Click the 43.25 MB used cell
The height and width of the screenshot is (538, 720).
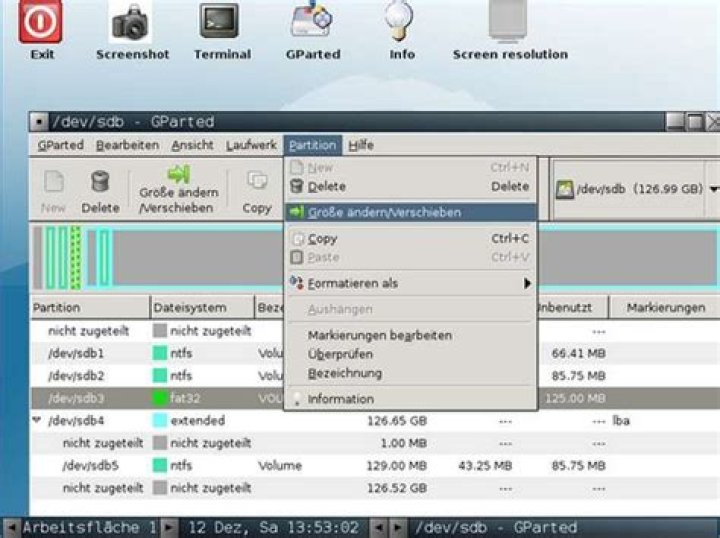point(485,465)
